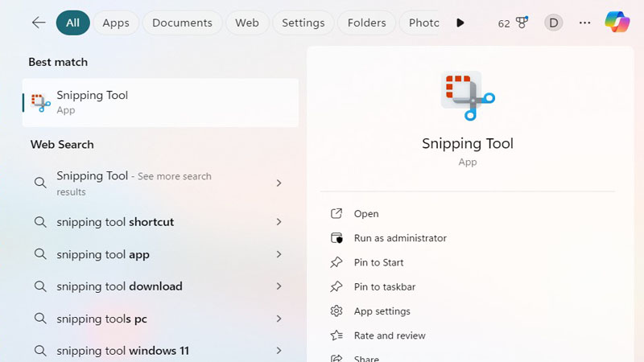Screen dimensions: 644x362
Task: Click search icon beside snipping tools pc
Action: (40, 318)
